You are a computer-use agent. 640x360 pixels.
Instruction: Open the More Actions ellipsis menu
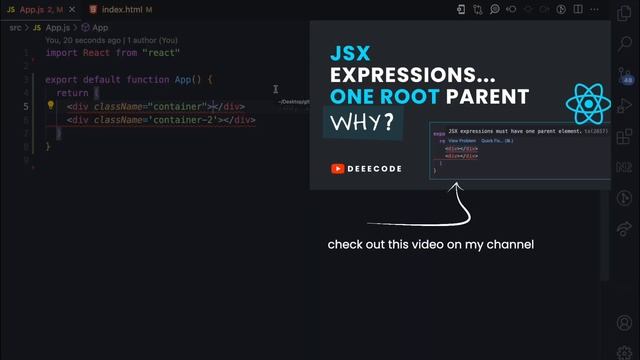pos(595,9)
